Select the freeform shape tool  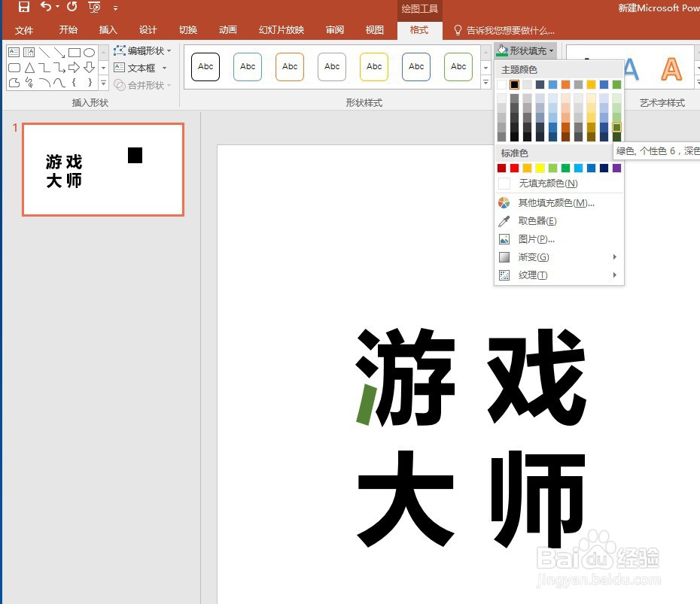pos(14,82)
